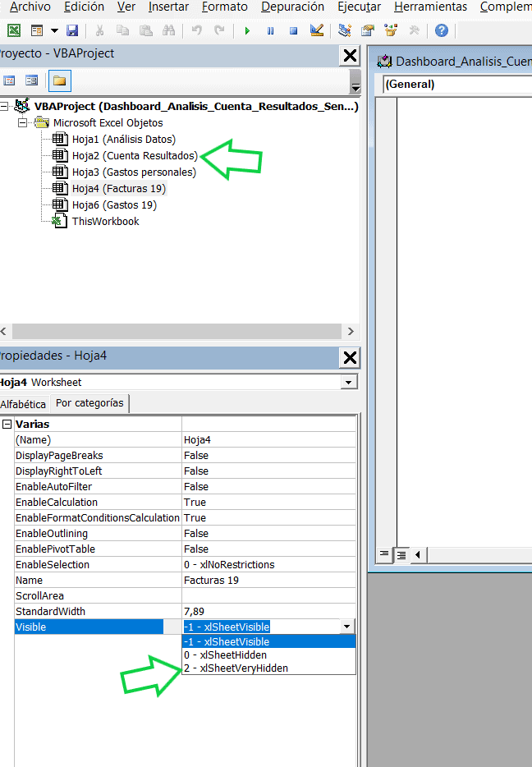
Task: Switch to the Por categorías tab
Action: [x=89, y=403]
